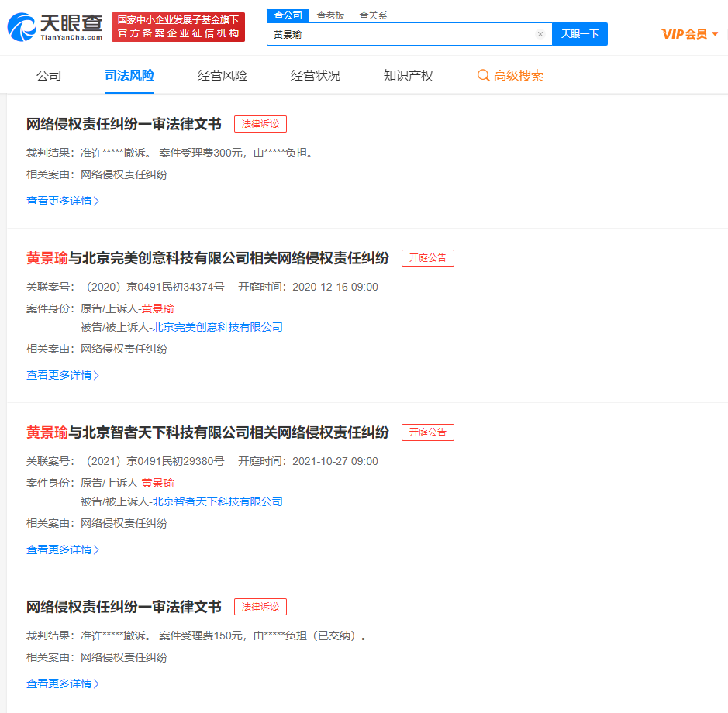Select the 司法风险 tab
Image resolution: width=728 pixels, height=713 pixels.
[x=129, y=76]
